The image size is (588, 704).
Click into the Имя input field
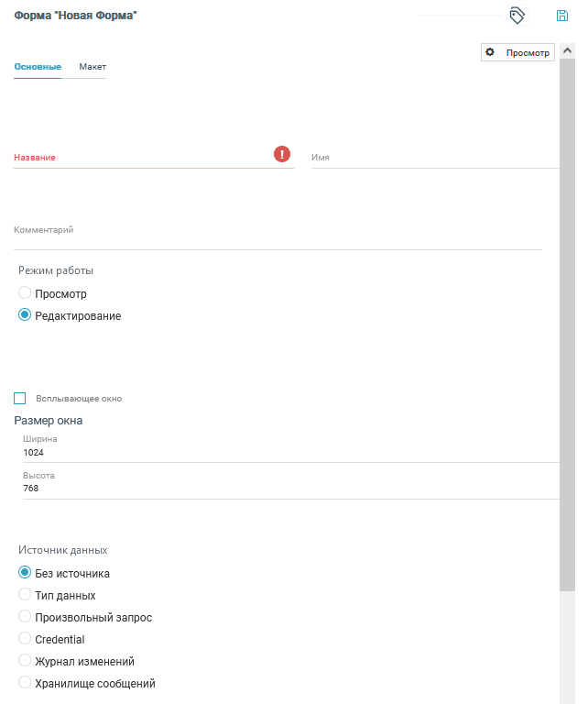pyautogui.click(x=430, y=158)
